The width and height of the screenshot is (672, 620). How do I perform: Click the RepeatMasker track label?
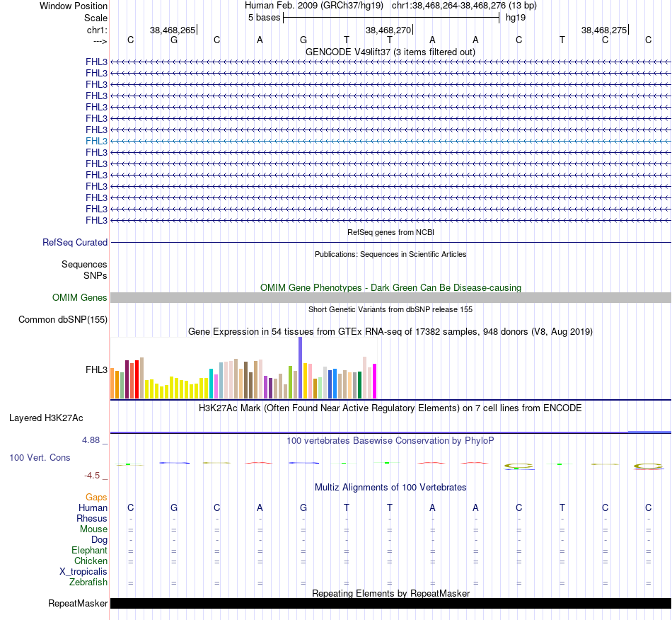tap(78, 603)
